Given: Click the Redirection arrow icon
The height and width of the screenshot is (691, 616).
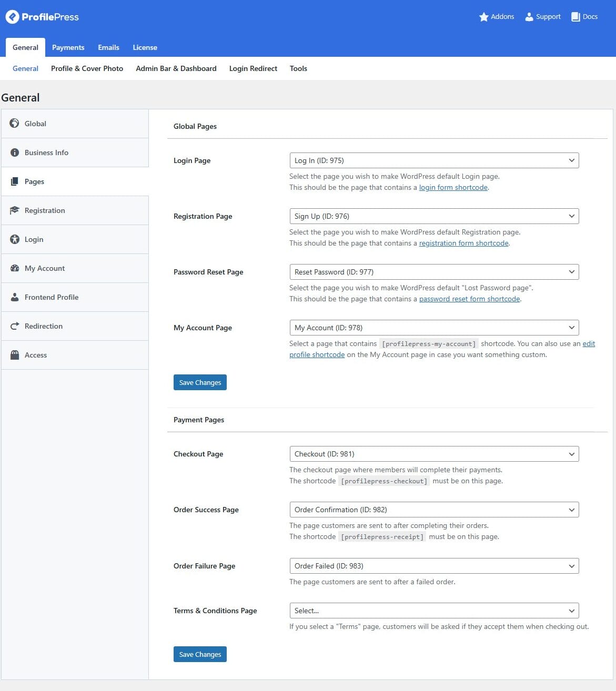Looking at the screenshot, I should [15, 326].
